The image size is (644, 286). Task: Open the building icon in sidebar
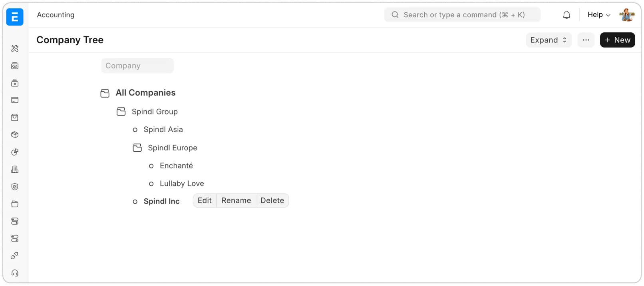[15, 170]
